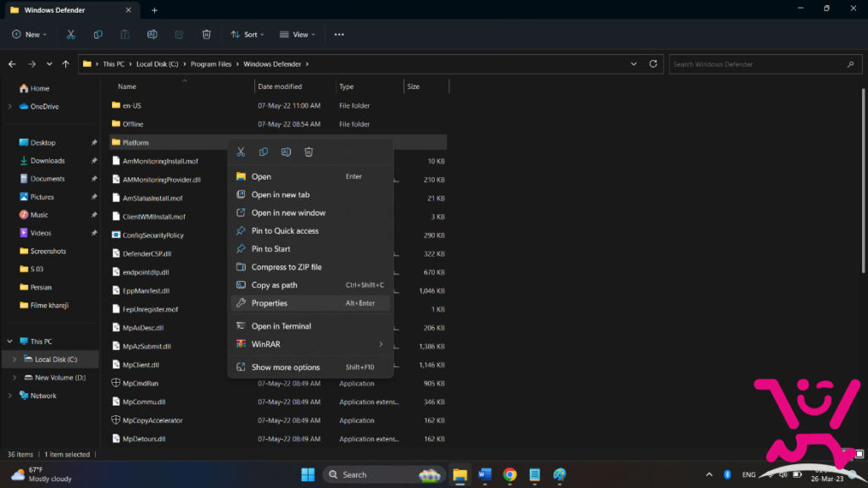Viewport: 868px width, 488px height.
Task: Click the Cut icon in the toolbar
Action: point(71,34)
